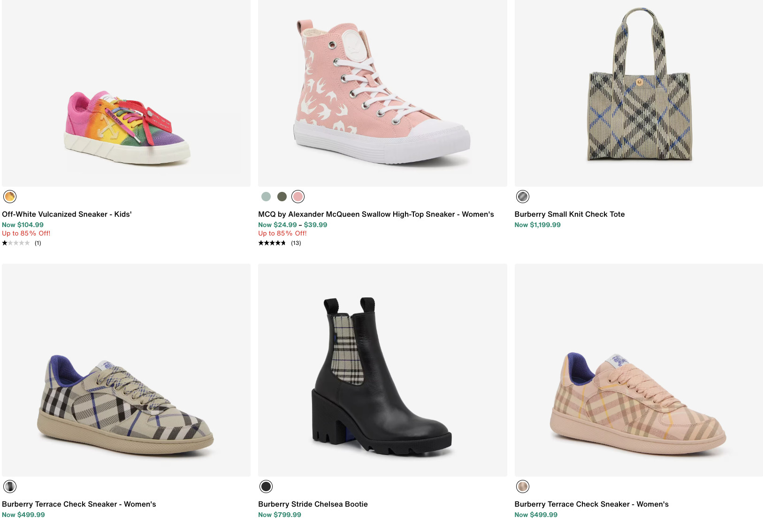Select the pink check Terrace sneaker swatch
Viewport: 763px width, 532px height.
coord(523,486)
